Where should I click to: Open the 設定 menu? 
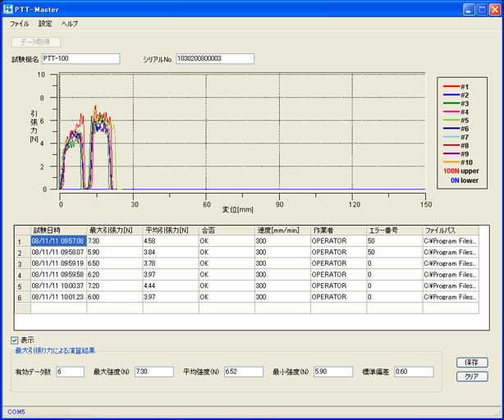[45, 24]
